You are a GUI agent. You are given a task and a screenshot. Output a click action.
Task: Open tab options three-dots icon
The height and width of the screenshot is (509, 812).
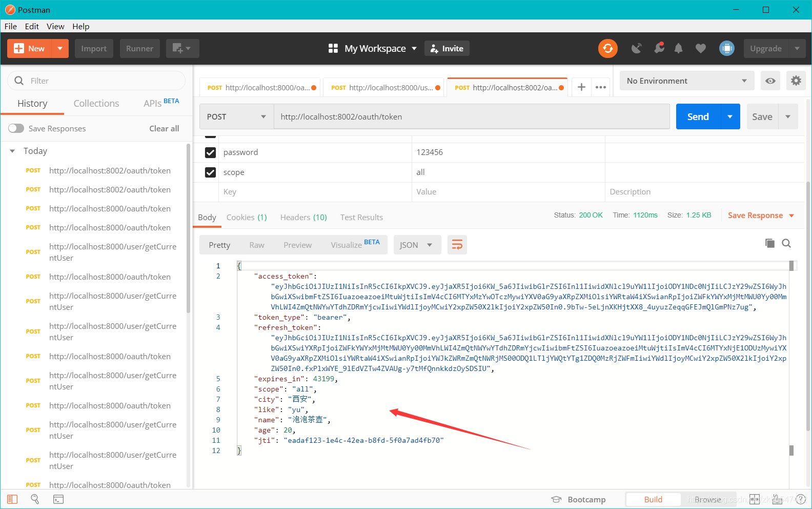(601, 87)
